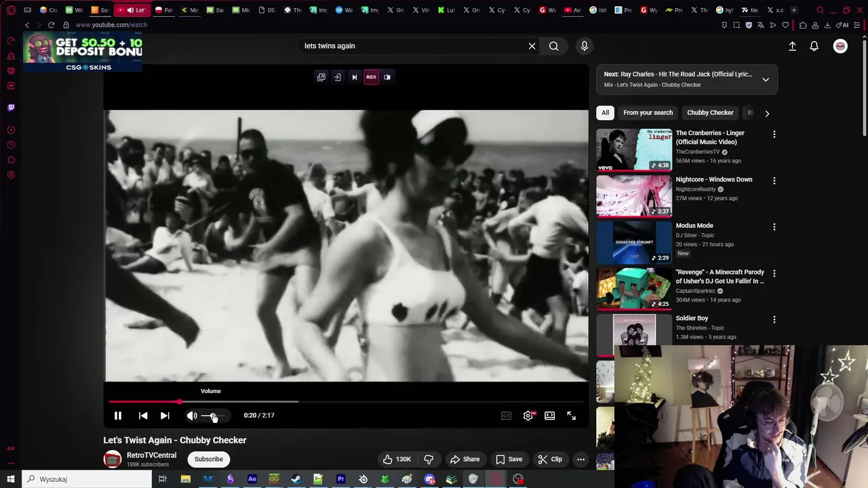Click the search magnifier button
This screenshot has width=868, height=488.
[x=554, y=46]
